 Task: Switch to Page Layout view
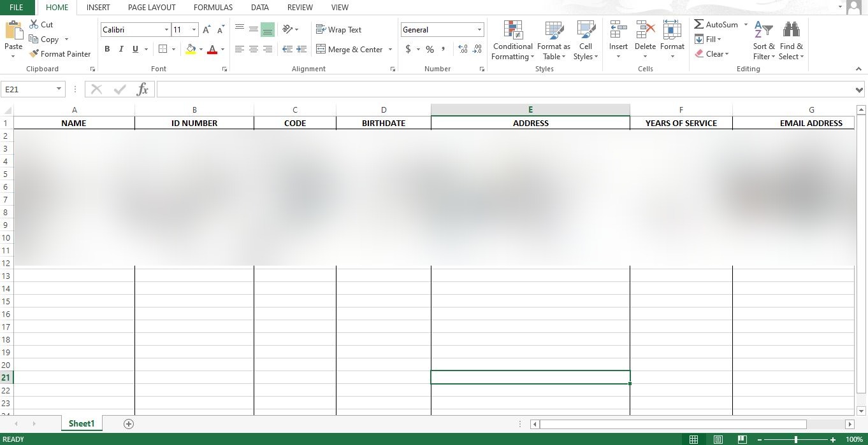point(718,439)
